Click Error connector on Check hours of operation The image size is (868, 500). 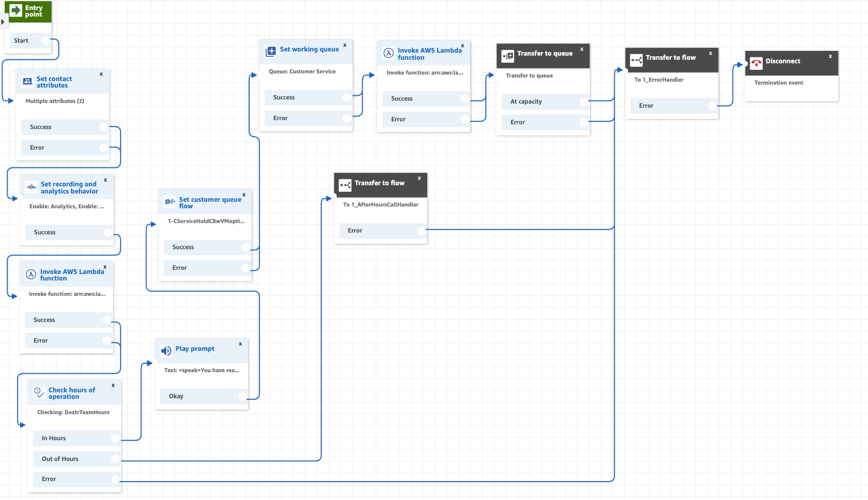115,479
